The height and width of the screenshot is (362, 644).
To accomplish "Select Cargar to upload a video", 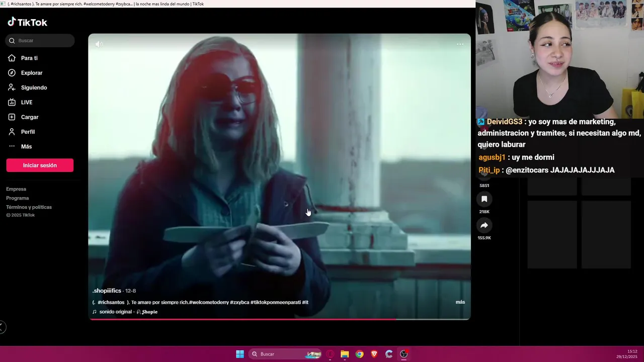I will coord(30,117).
